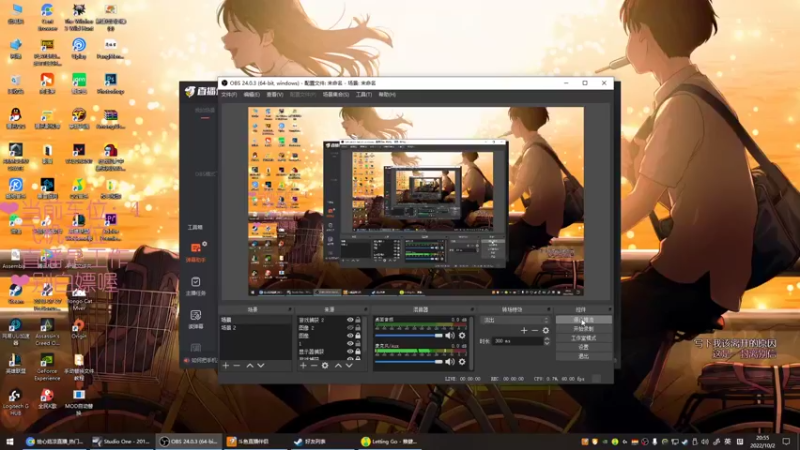
Task: Mute the 桌面音频 desktop audio speaker icon
Action: 449,336
